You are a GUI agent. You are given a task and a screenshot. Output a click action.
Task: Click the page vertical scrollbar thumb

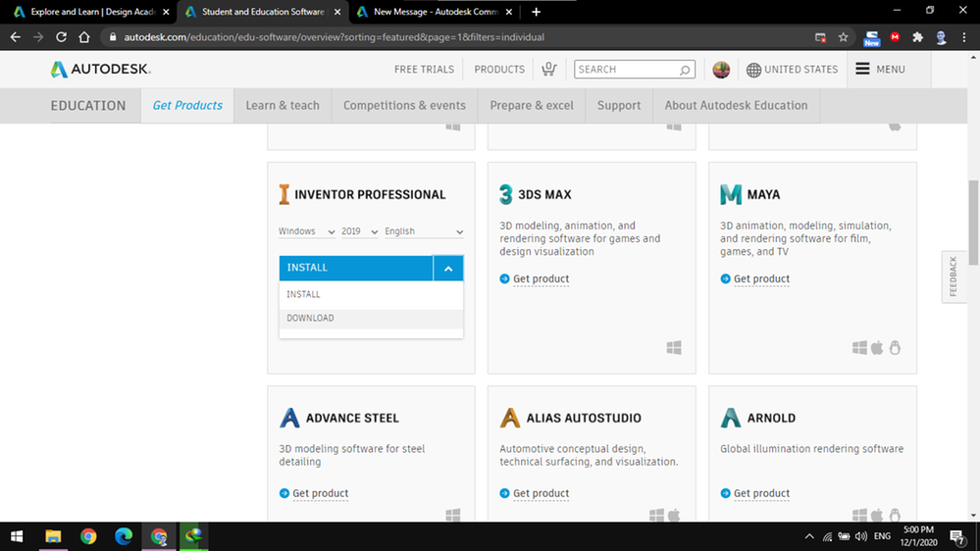[974, 223]
